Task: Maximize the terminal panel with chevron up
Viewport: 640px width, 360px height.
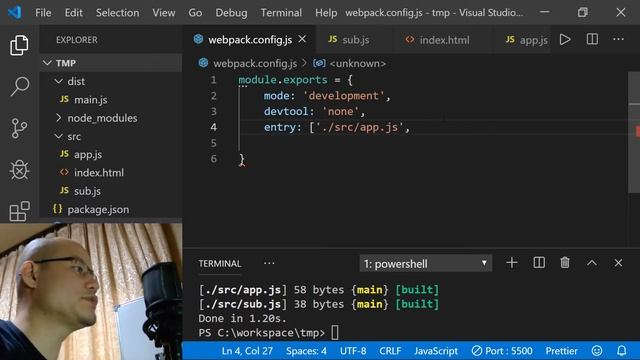Action: click(592, 263)
